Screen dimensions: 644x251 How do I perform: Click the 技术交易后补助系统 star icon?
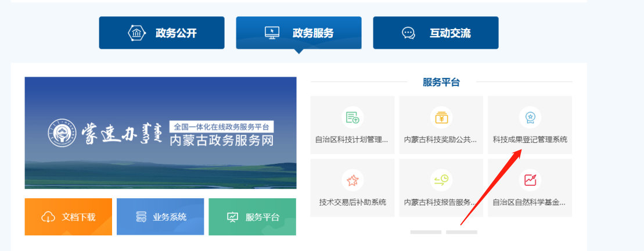pos(352,180)
